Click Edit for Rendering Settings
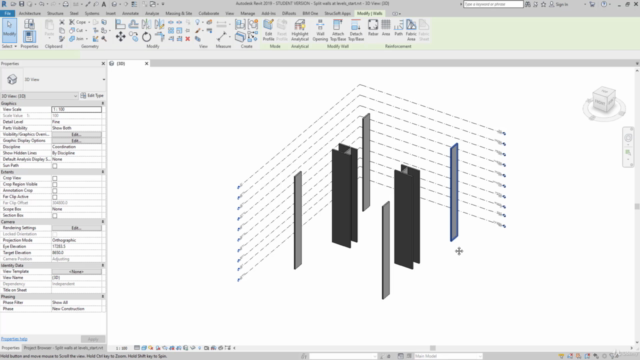Image resolution: width=640 pixels, height=360 pixels. click(x=76, y=228)
